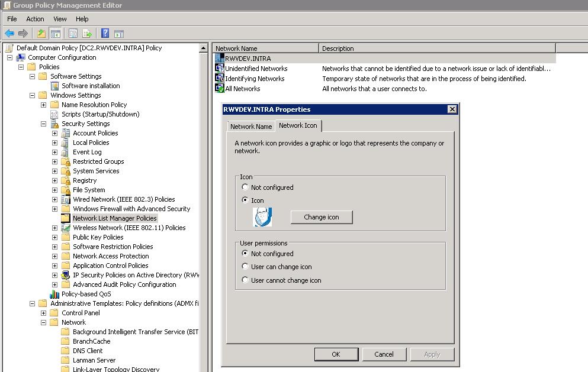Toggle the Show/Hide Console Tree icon

pyautogui.click(x=54, y=33)
